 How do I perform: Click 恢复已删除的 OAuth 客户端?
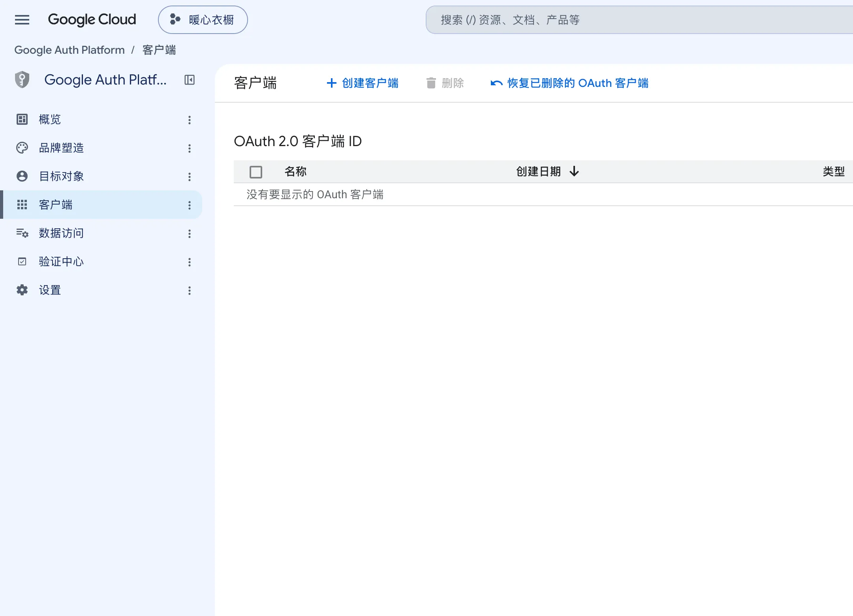coord(569,83)
